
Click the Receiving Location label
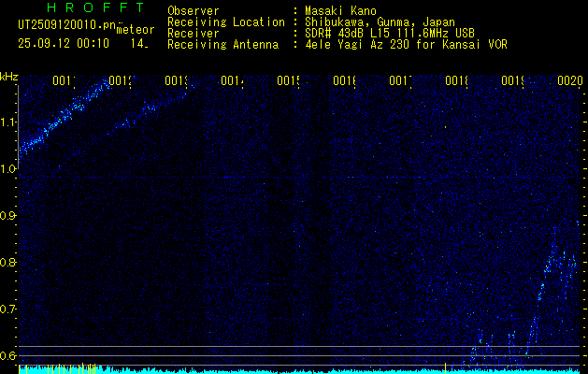(x=226, y=22)
